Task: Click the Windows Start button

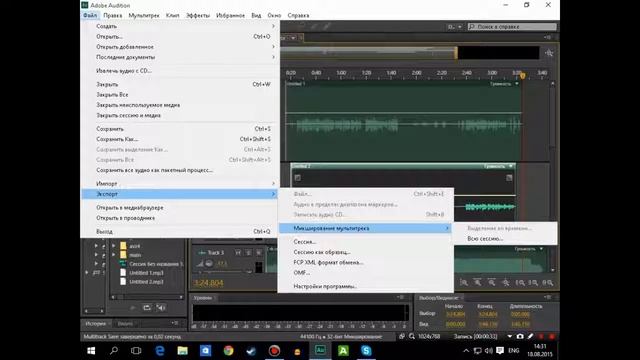Action: click(x=91, y=351)
